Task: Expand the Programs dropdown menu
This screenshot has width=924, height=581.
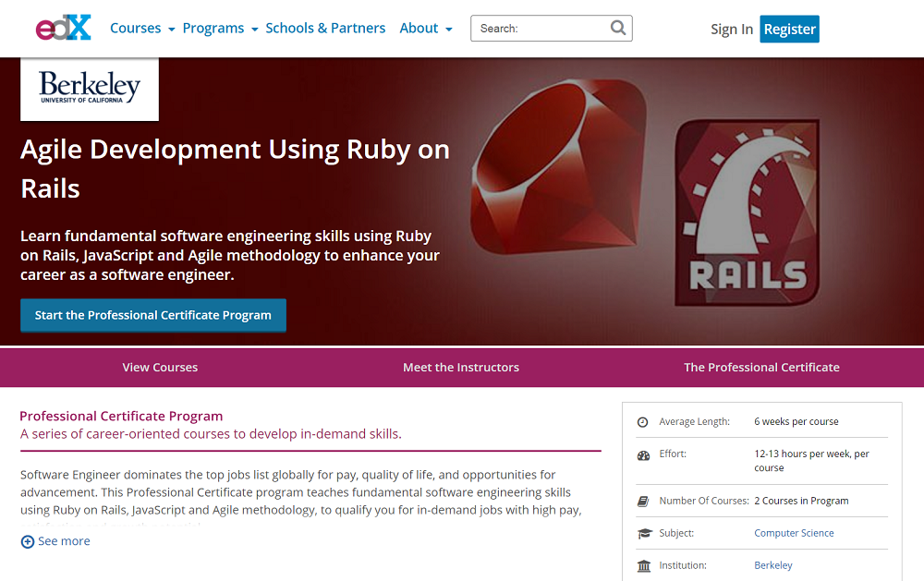Action: (220, 29)
